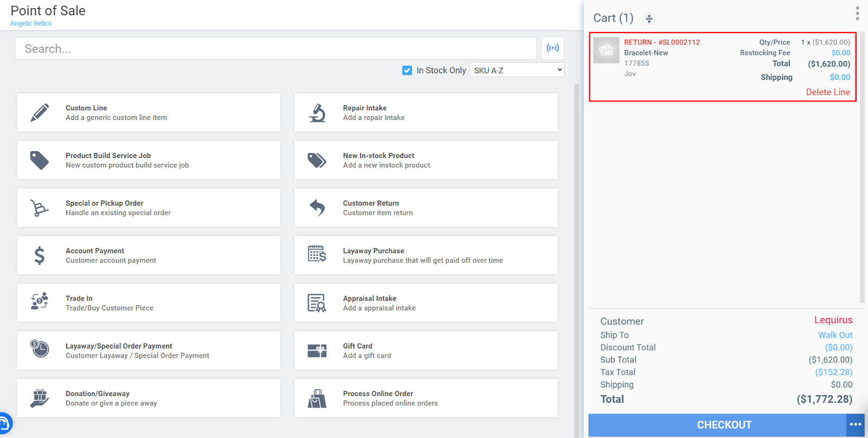Viewport: 868px width, 438px height.
Task: Choose Trade In option title
Action: 79,299
